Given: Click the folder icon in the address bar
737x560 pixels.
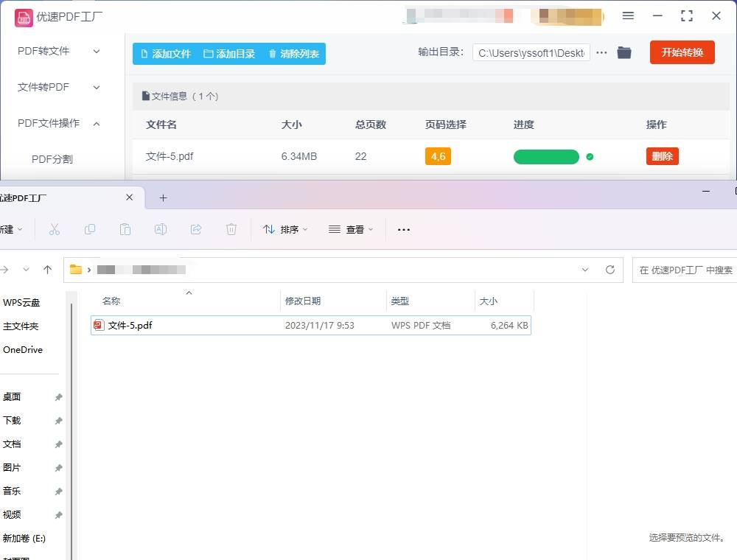Looking at the screenshot, I should (76, 269).
